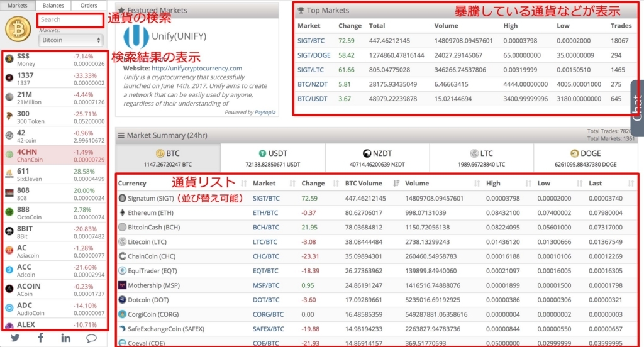The image size is (644, 347).
Task: Open SIGT/BTC in Top Markets
Action: [311, 41]
